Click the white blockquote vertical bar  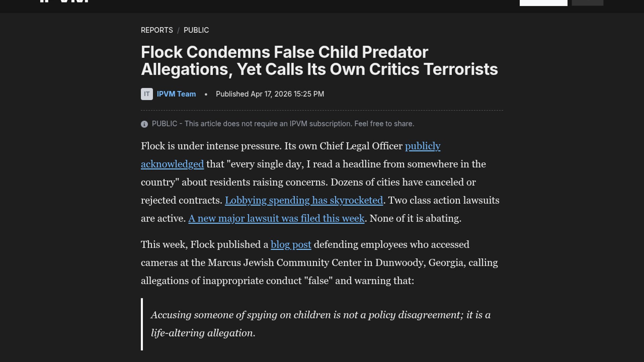(x=142, y=324)
